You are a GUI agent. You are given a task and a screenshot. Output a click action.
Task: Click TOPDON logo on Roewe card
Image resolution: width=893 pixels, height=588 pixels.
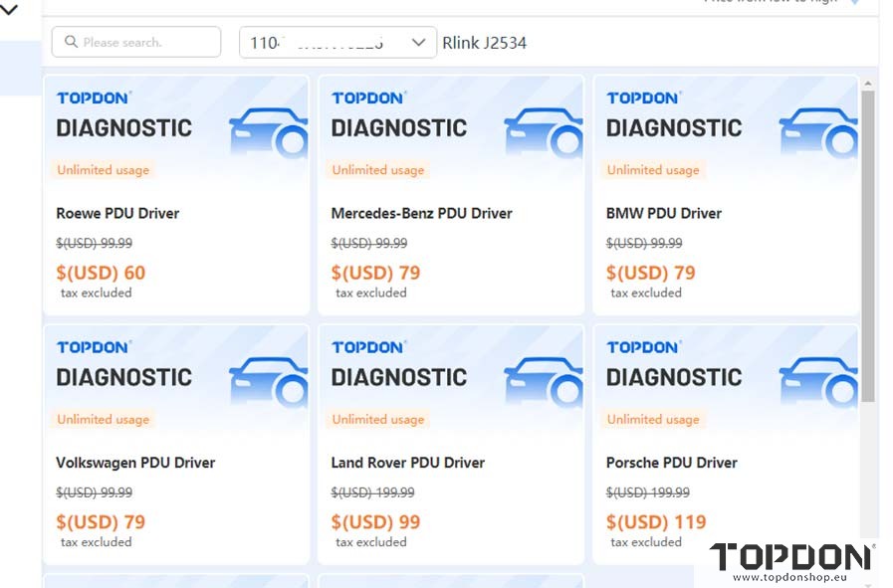[x=94, y=98]
